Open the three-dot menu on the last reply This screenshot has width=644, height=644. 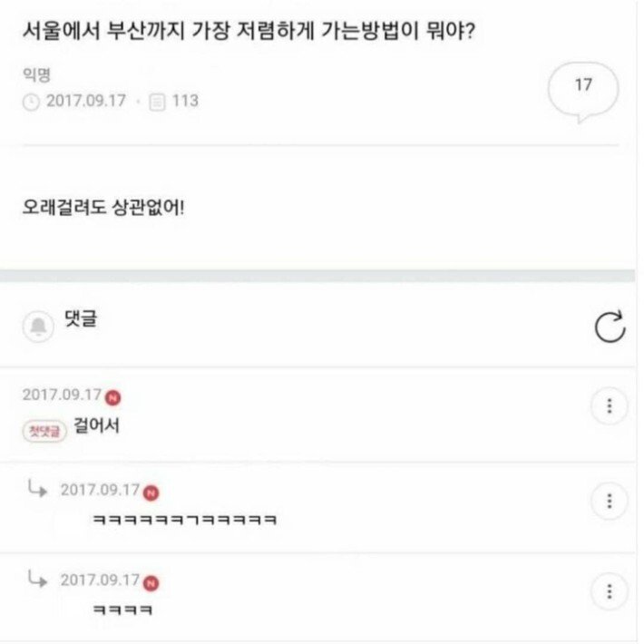(609, 592)
